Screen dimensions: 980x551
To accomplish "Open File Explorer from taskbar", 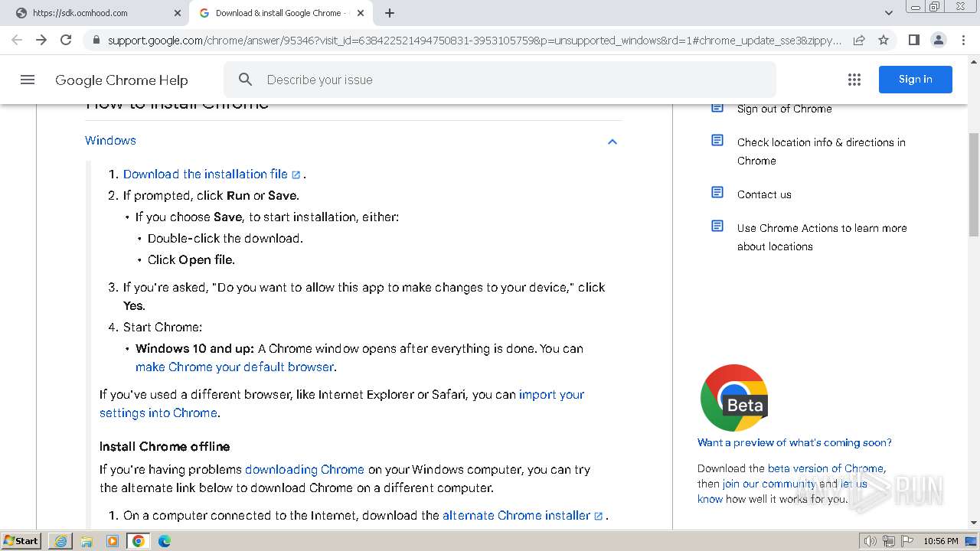I will (x=87, y=541).
